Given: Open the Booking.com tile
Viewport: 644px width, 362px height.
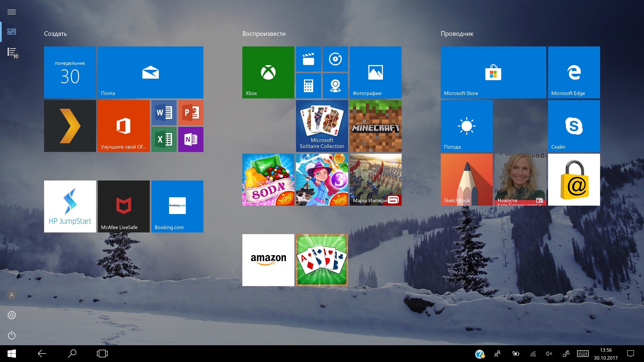Looking at the screenshot, I should click(177, 206).
